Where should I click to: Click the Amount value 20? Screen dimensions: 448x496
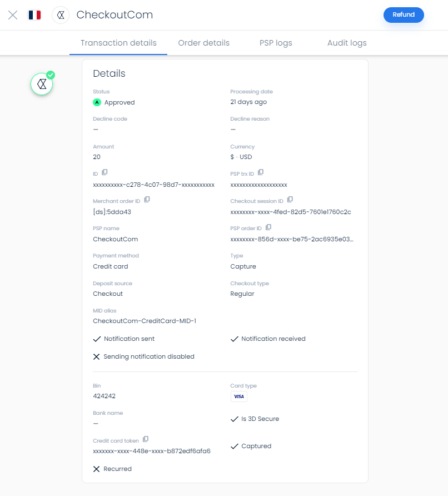97,157
